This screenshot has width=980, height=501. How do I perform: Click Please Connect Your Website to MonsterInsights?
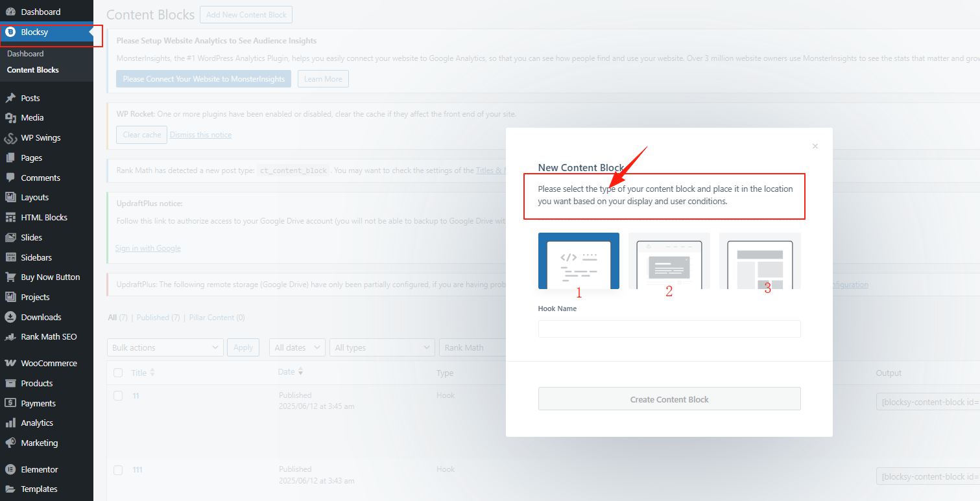click(x=204, y=79)
